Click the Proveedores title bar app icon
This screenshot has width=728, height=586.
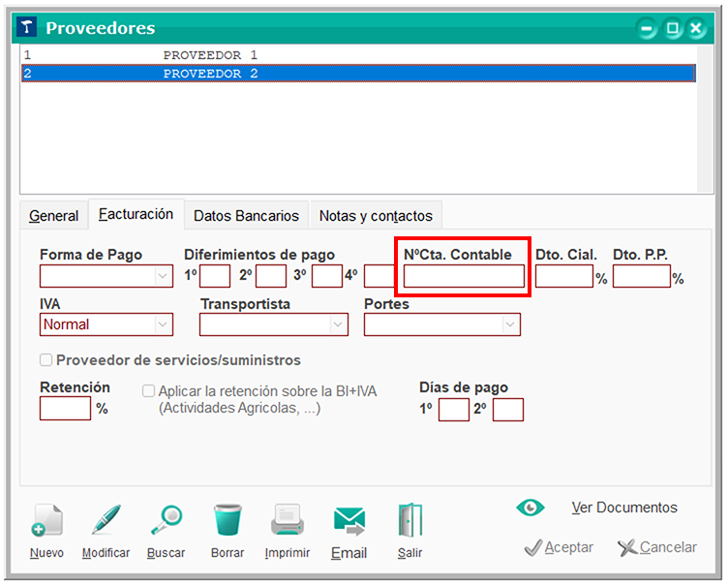point(26,27)
